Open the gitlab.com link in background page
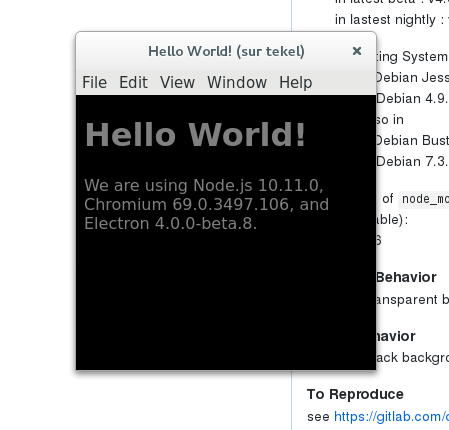The width and height of the screenshot is (449, 430). pos(391,417)
